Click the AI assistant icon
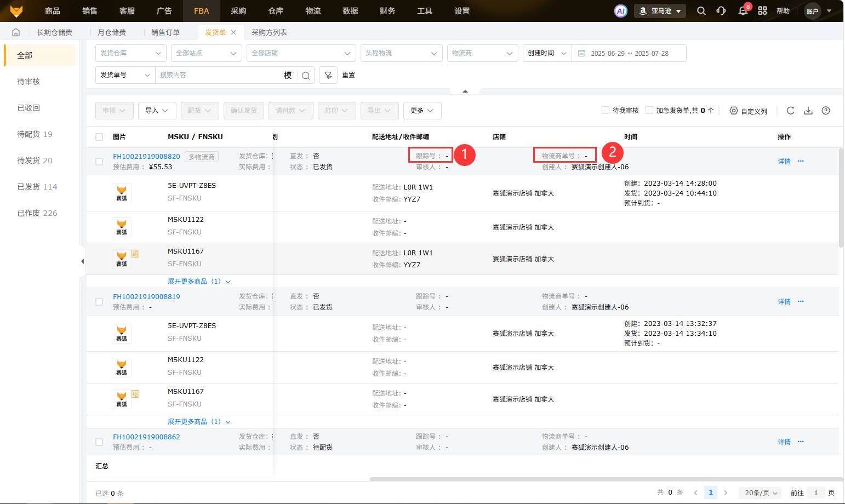Screen dimensions: 845x504 point(620,11)
